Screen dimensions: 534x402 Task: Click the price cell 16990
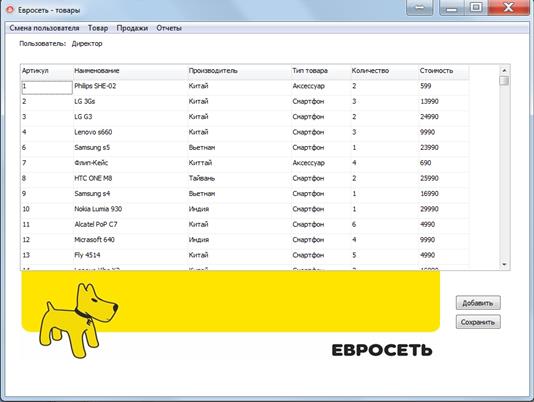444,194
